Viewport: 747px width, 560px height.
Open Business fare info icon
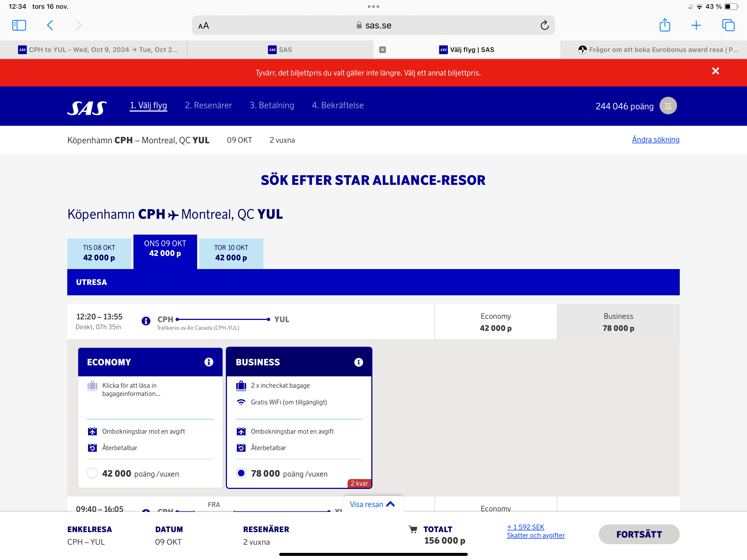pyautogui.click(x=358, y=362)
